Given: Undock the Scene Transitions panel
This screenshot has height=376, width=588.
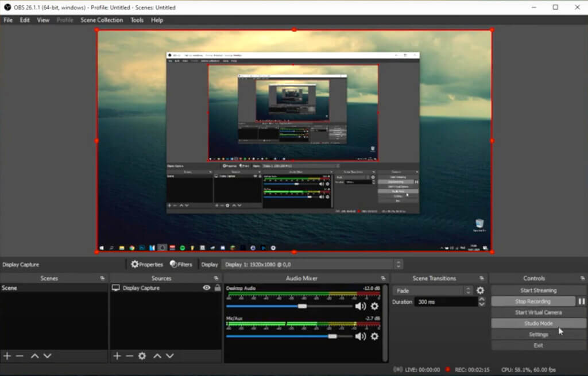Looking at the screenshot, I should click(x=482, y=278).
